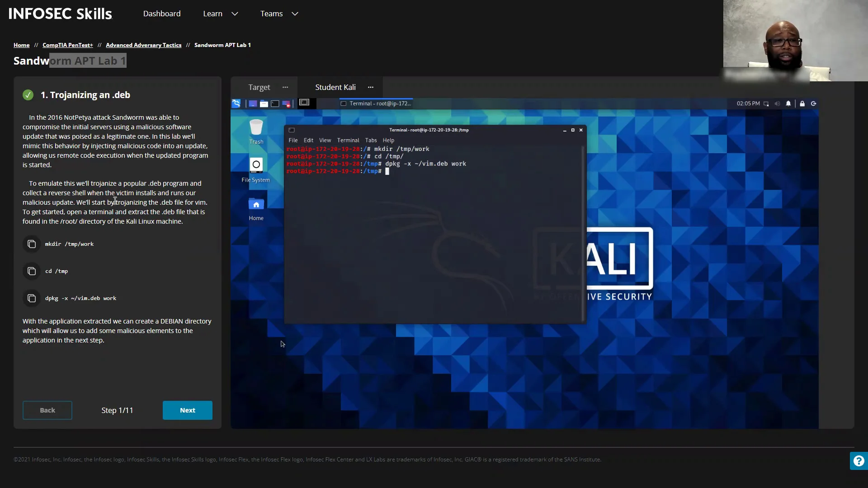Open the Kali applications menu icon

[236, 103]
